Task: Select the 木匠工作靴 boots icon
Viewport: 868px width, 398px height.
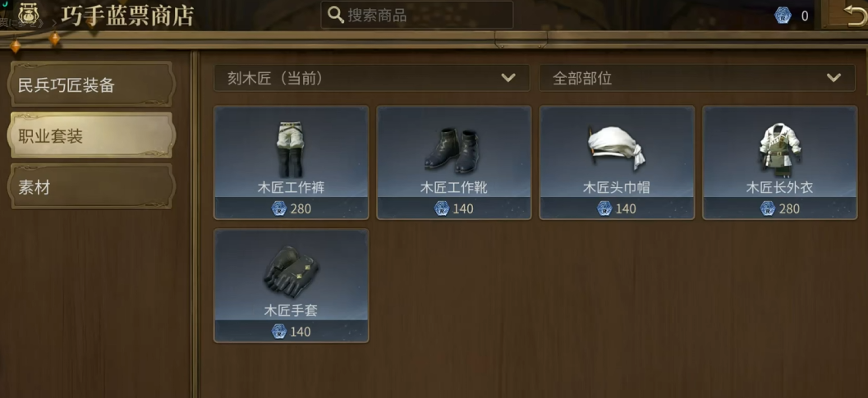Action: 453,150
